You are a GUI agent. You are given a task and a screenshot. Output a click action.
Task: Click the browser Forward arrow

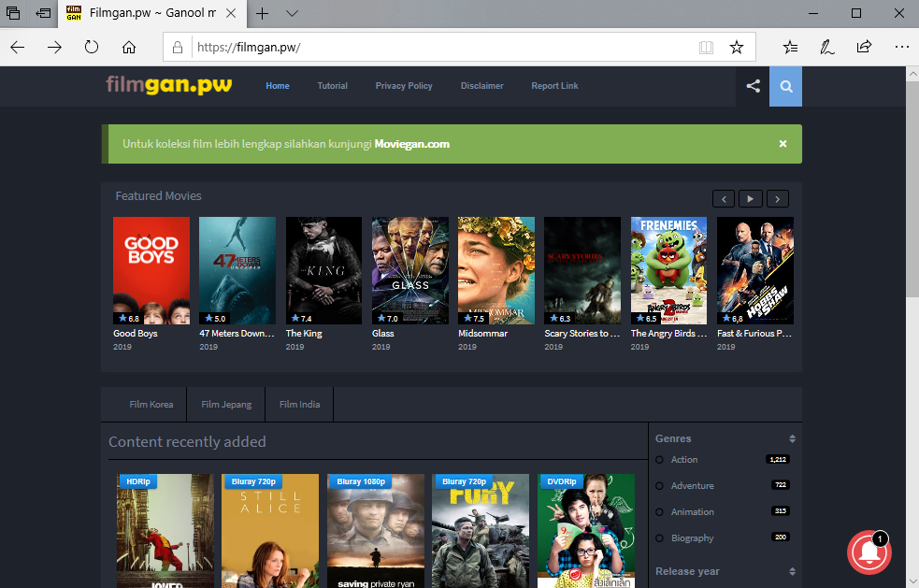click(54, 48)
